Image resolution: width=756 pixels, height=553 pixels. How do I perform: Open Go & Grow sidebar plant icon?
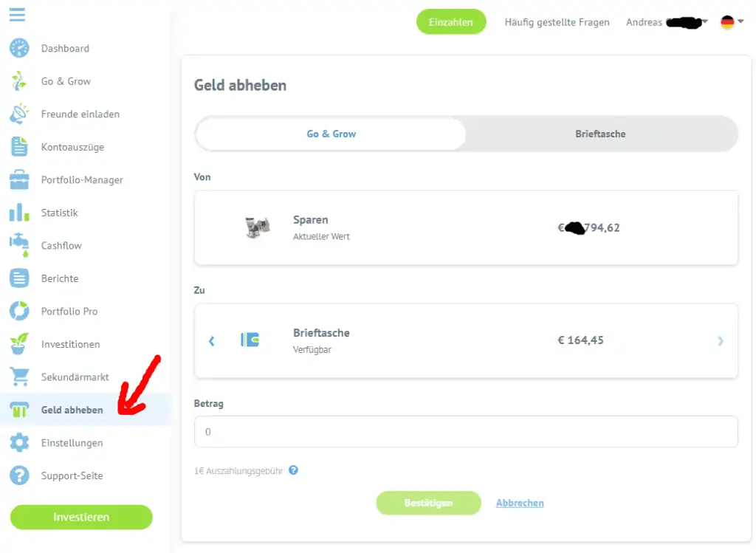click(19, 81)
